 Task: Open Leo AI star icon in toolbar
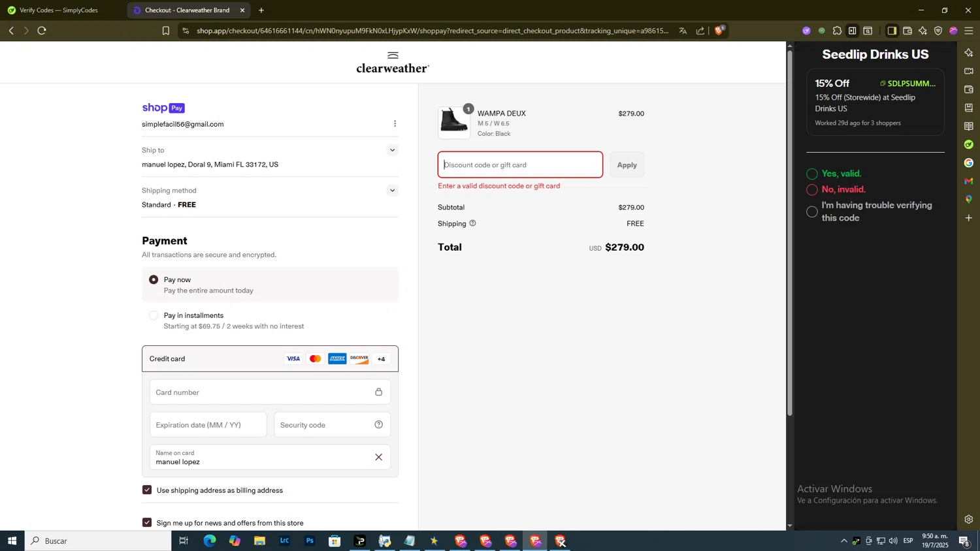pos(923,31)
